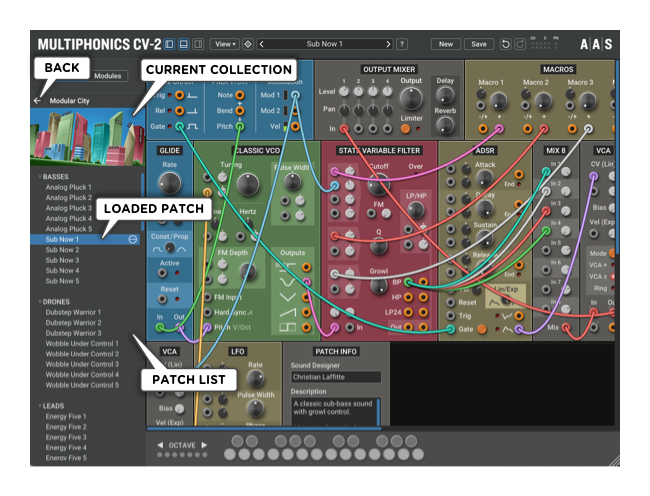Load the Energy Five 3 patch
The width and height of the screenshot is (650, 496).
[66, 437]
